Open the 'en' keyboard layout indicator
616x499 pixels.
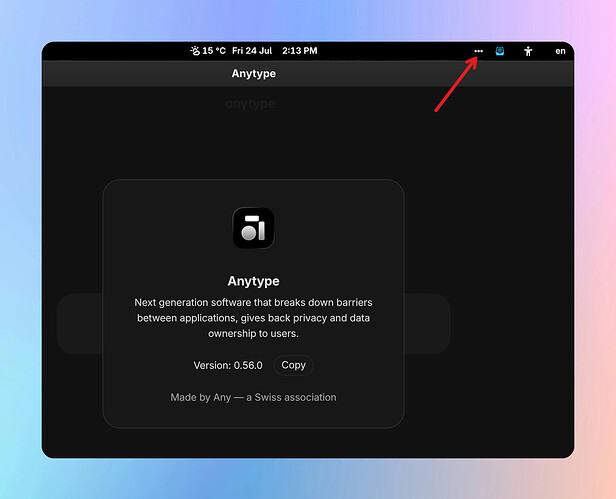tap(560, 51)
